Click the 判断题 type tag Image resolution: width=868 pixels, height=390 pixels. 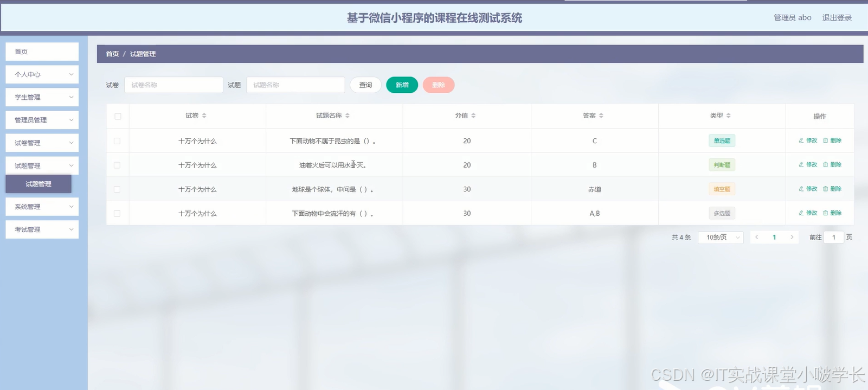pos(722,165)
